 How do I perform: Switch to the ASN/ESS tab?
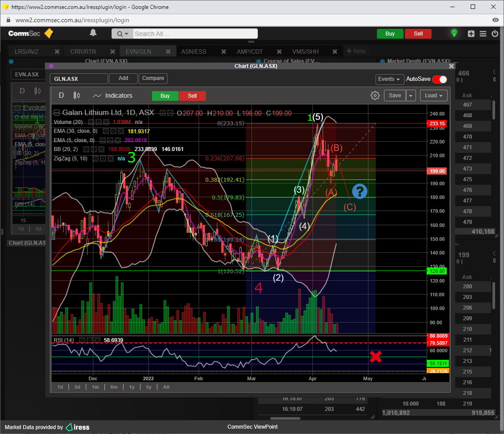[x=194, y=52]
